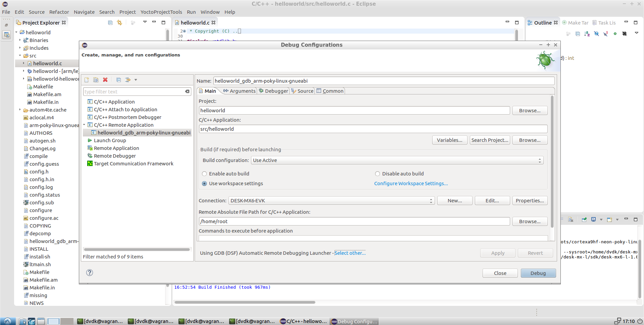Select Disable auto build option

click(378, 174)
